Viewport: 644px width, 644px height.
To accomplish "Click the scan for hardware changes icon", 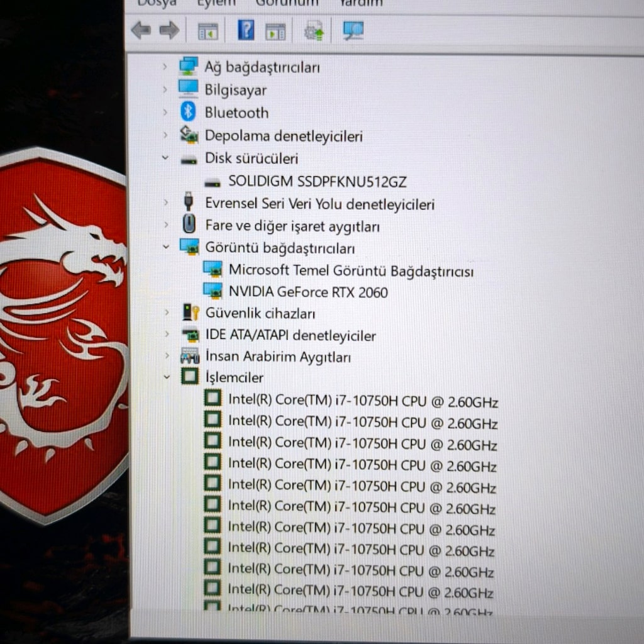I will point(353,30).
